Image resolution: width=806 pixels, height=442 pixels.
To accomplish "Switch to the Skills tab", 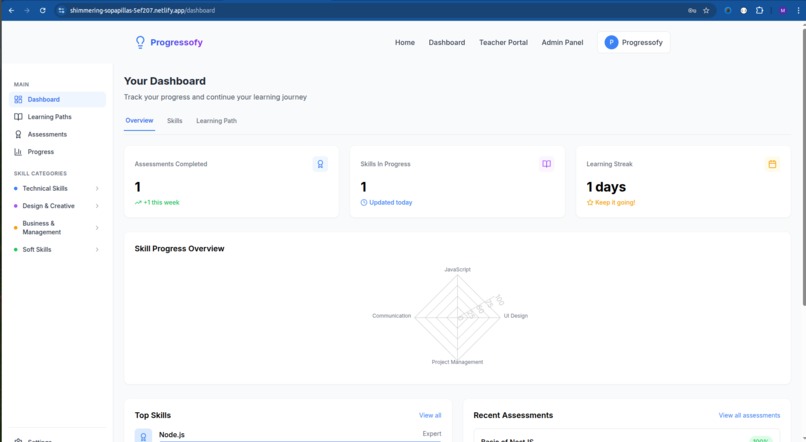I will pos(175,121).
